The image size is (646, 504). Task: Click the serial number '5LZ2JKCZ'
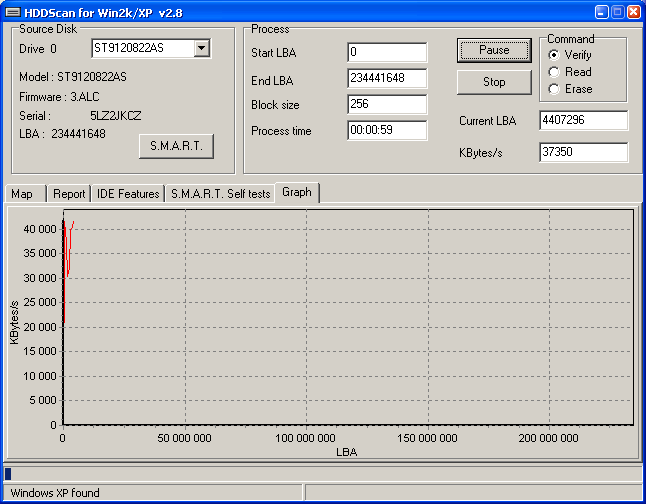[x=116, y=116]
